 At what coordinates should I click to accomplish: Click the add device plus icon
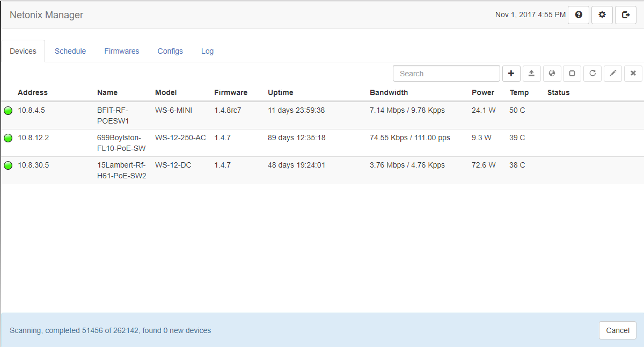511,74
